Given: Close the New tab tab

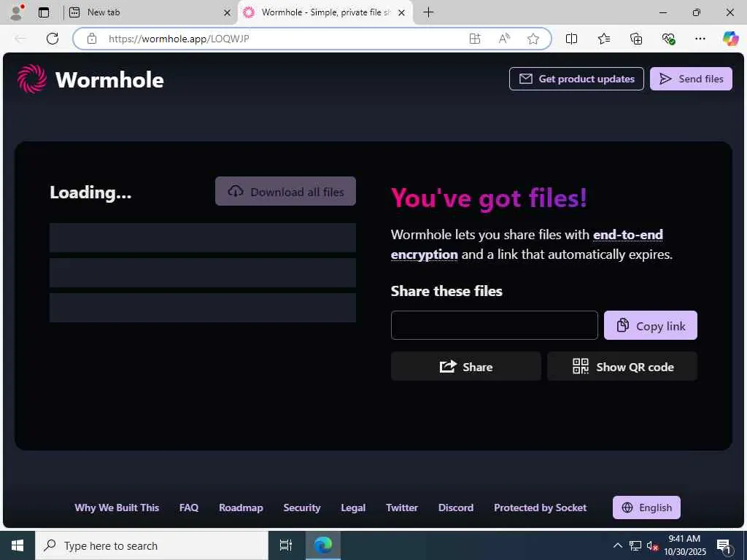Looking at the screenshot, I should coord(228,13).
